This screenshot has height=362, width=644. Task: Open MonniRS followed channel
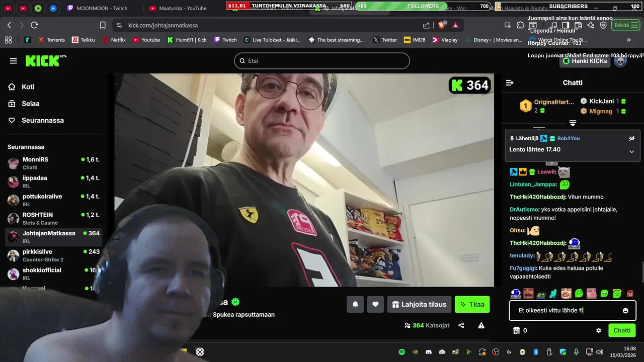click(54, 163)
